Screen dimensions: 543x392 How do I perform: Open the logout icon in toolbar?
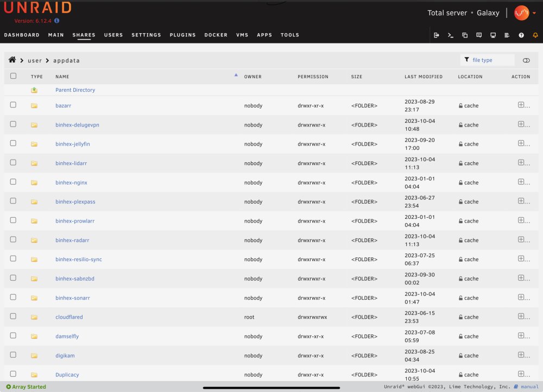point(437,35)
